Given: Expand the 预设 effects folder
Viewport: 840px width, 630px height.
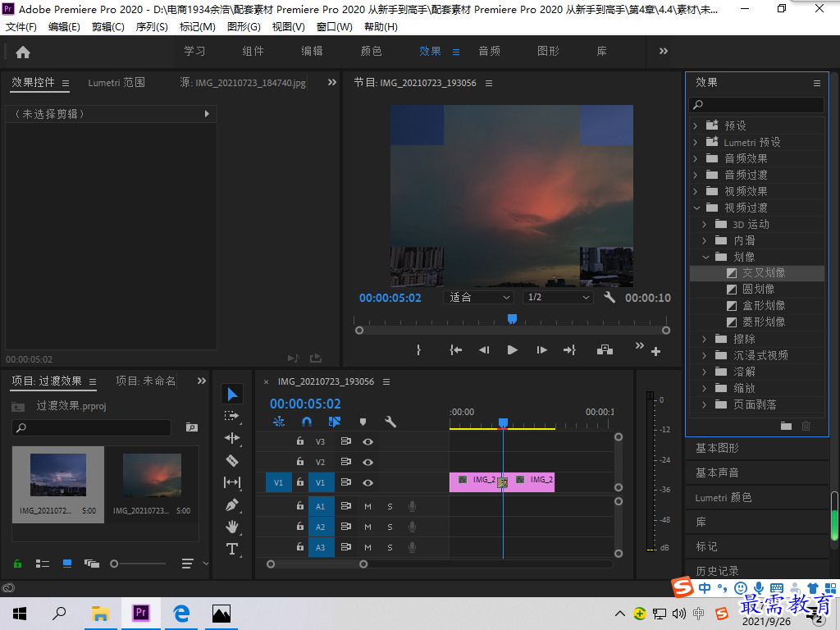Looking at the screenshot, I should [x=696, y=126].
